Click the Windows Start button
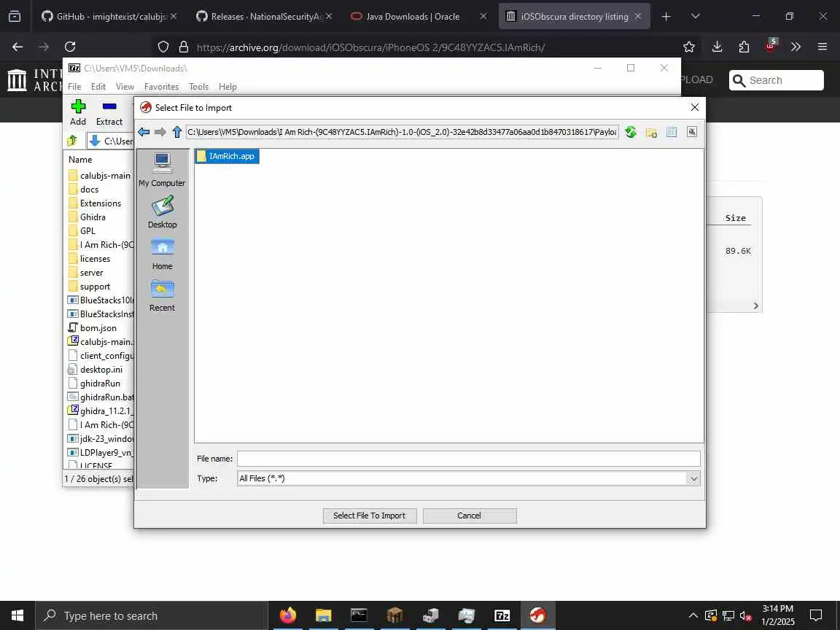 tap(17, 615)
